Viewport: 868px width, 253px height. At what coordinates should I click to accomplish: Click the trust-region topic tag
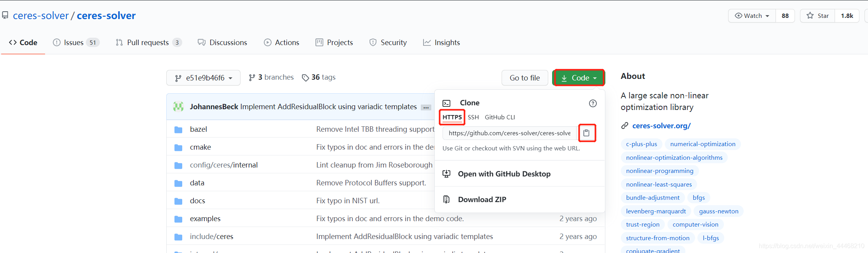(x=643, y=224)
